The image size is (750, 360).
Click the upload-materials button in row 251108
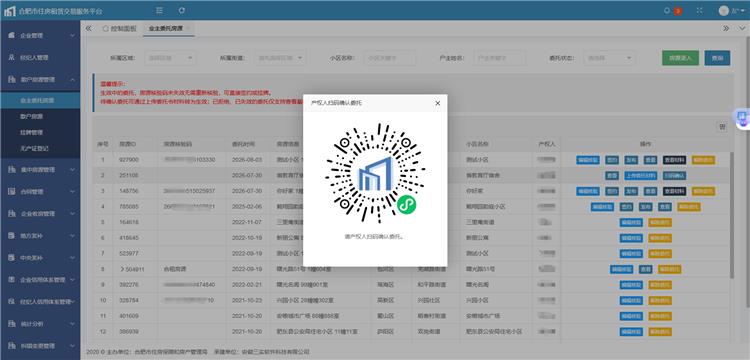tap(641, 175)
